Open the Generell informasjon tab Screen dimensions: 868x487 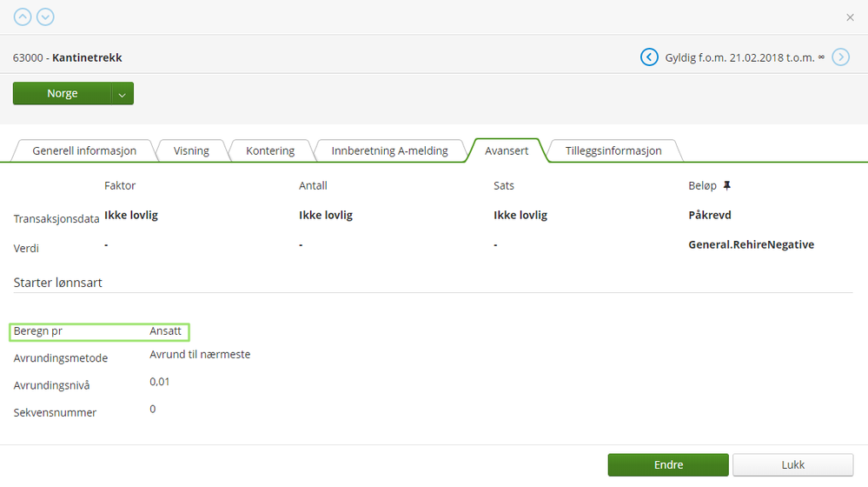pos(84,150)
